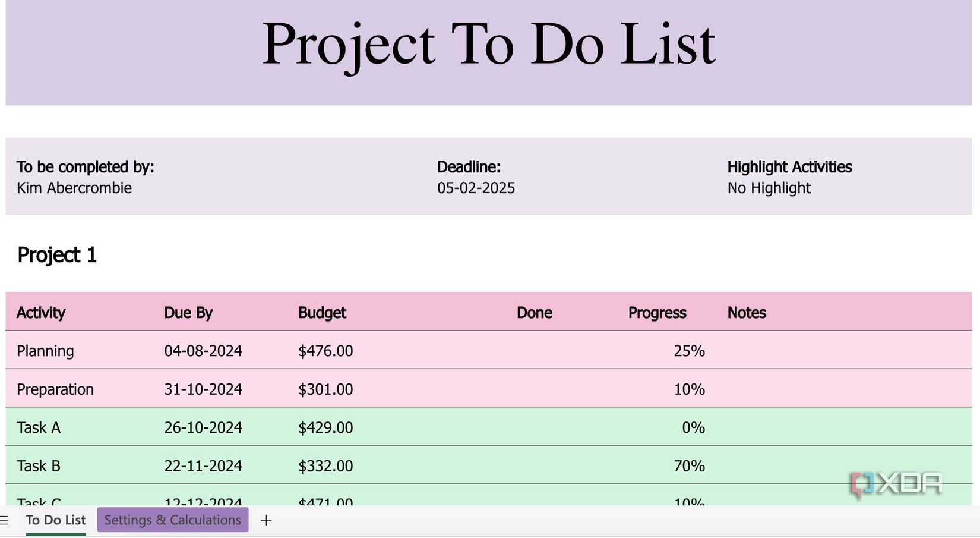Select the Budget column header
980x538 pixels.
(x=322, y=312)
